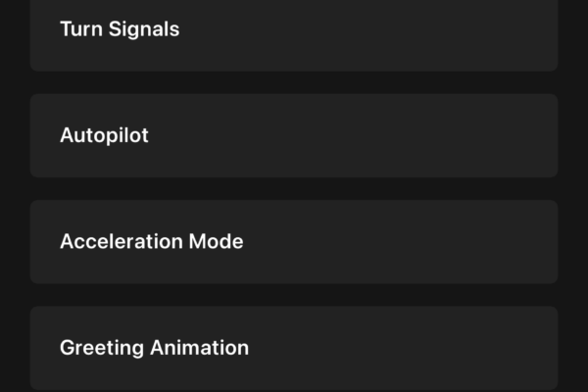The height and width of the screenshot is (392, 588).
Task: Go to the Turn Signals row
Action: click(294, 31)
